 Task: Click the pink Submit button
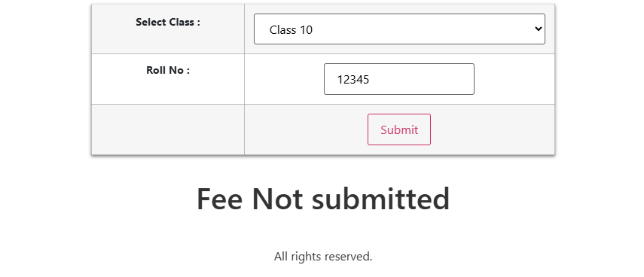[x=399, y=129]
